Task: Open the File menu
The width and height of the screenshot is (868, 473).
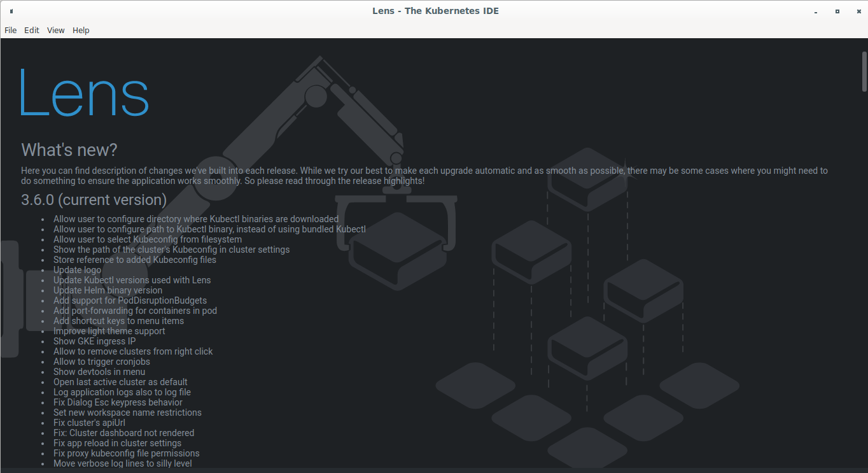Action: point(10,30)
